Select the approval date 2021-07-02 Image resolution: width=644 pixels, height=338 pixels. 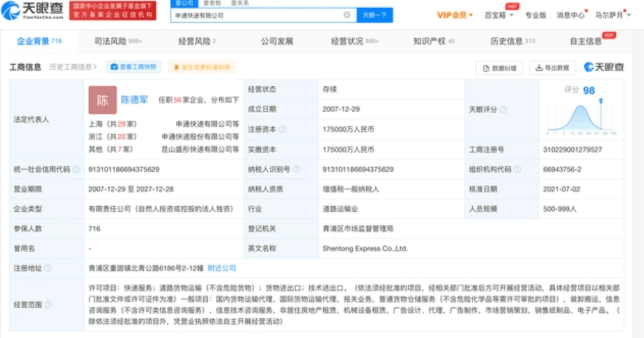coord(562,189)
